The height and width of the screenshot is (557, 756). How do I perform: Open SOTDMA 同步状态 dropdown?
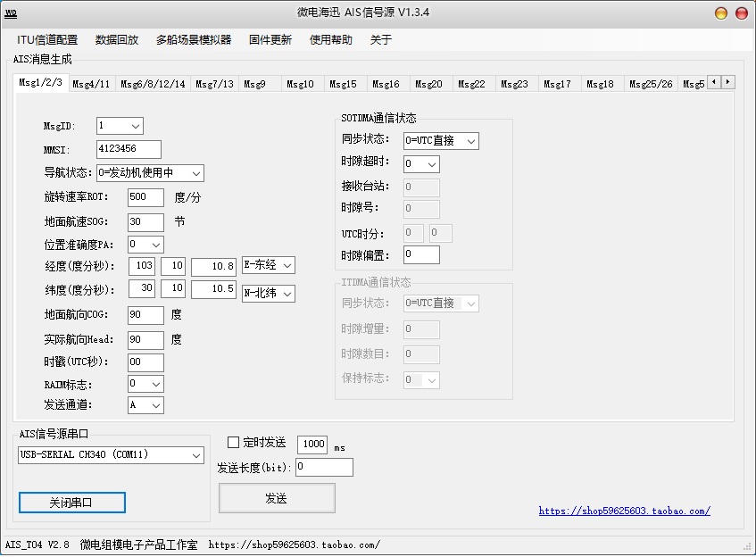[441, 141]
